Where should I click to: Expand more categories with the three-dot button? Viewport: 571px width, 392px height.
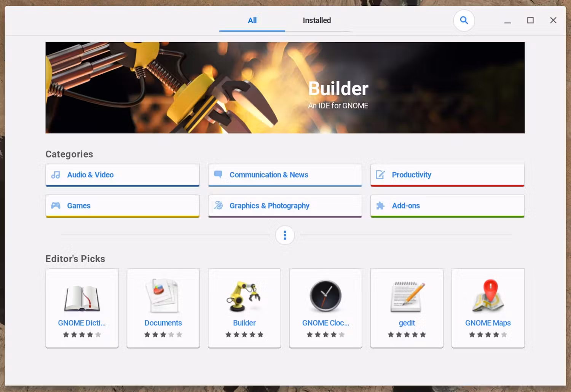[285, 235]
